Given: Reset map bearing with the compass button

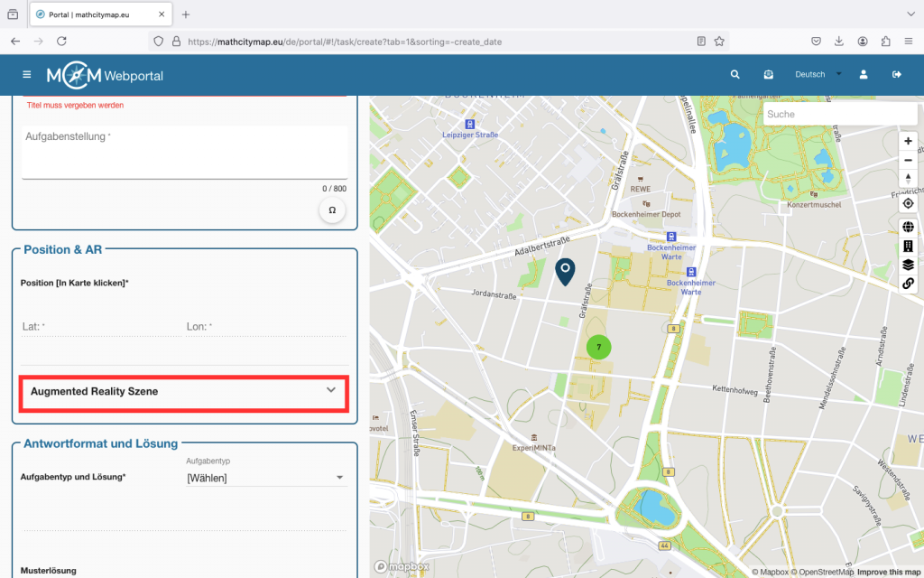Looking at the screenshot, I should [908, 178].
